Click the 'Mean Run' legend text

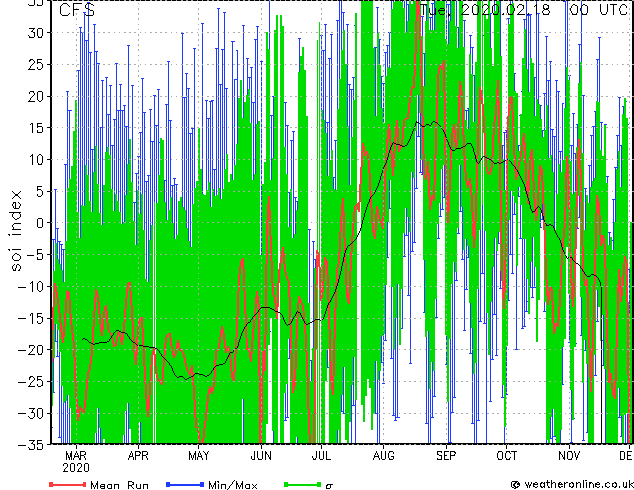(x=119, y=485)
